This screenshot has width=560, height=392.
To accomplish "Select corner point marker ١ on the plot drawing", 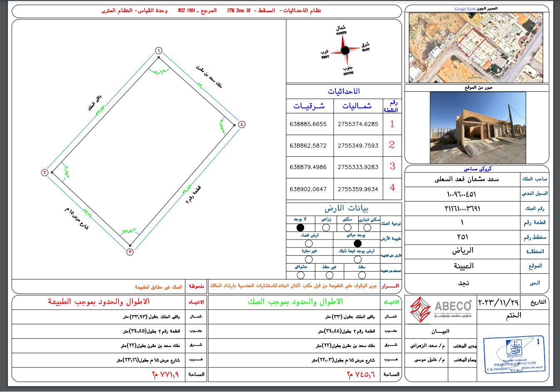I will coord(158,51).
